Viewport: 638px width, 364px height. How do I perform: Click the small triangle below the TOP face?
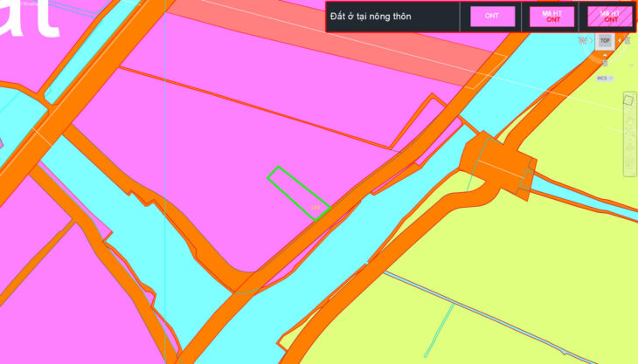[605, 52]
